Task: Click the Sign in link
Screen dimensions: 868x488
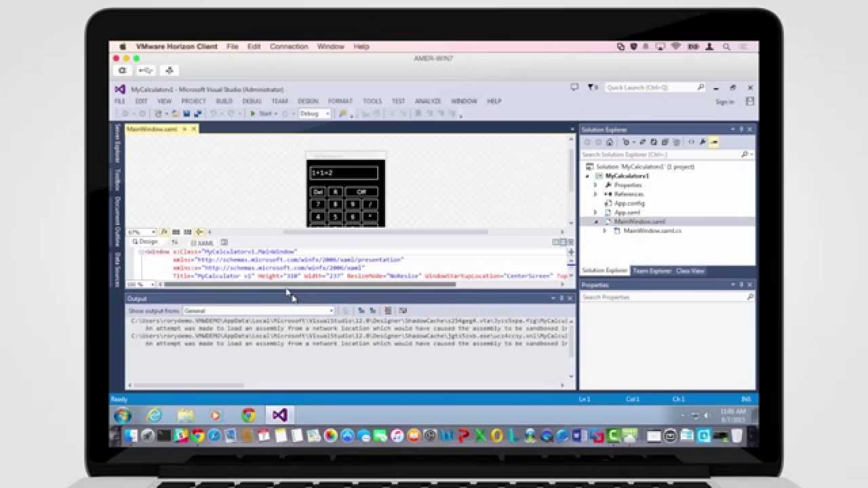Action: [x=725, y=102]
